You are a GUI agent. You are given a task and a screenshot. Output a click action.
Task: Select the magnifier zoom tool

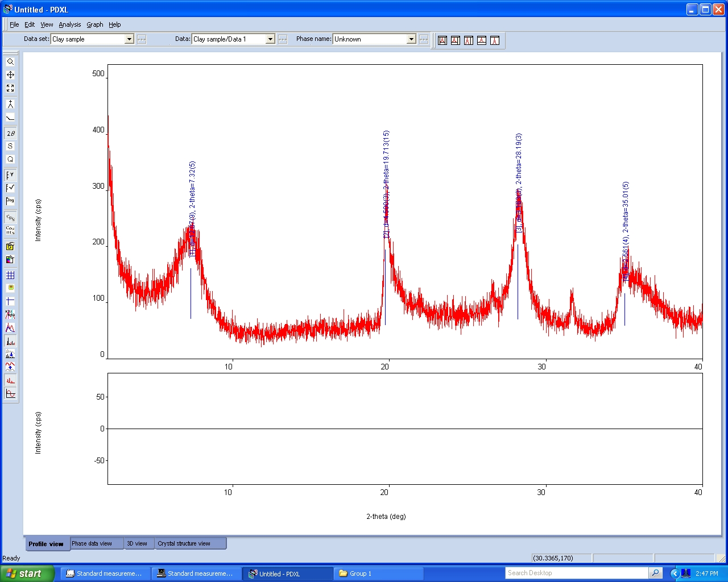coord(10,61)
